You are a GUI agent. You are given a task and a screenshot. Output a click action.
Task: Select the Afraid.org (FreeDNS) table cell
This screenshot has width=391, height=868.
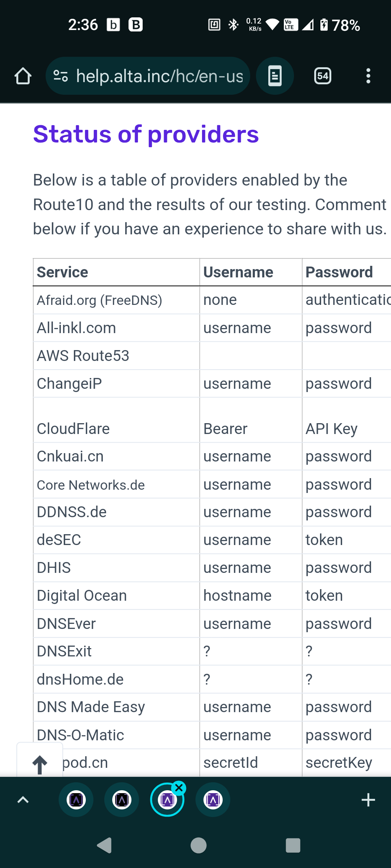click(116, 300)
